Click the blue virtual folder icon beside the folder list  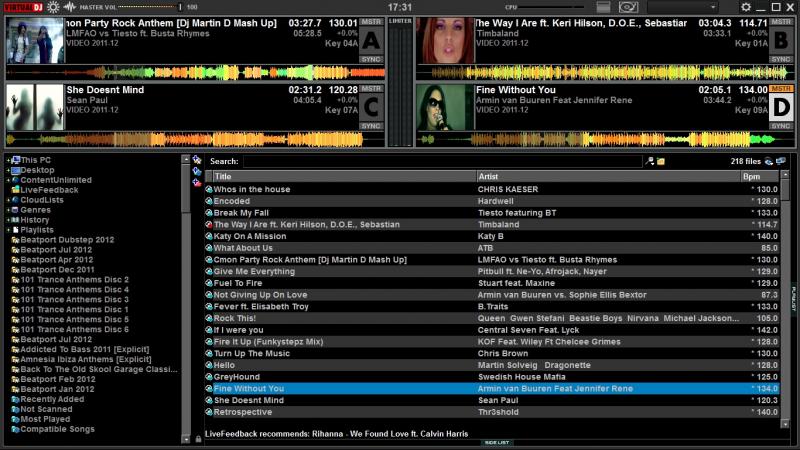197,171
